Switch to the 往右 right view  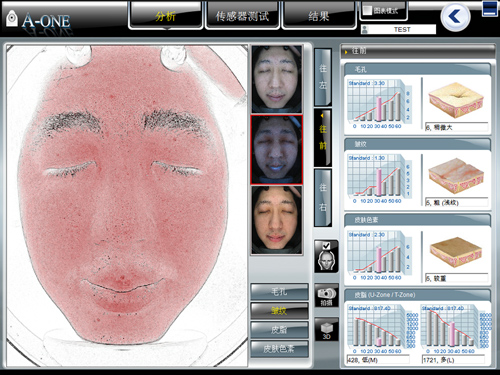(x=323, y=198)
